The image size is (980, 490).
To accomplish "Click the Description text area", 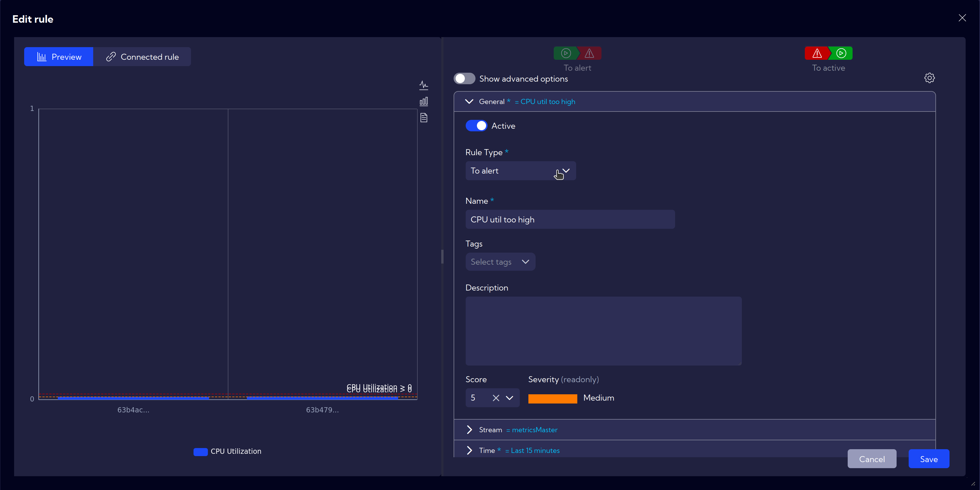I will [603, 331].
